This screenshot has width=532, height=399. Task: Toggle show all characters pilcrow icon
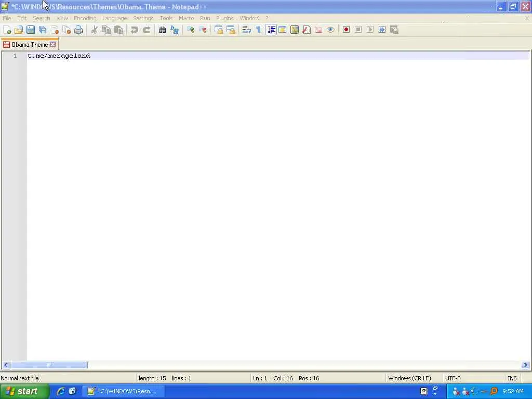pyautogui.click(x=259, y=30)
